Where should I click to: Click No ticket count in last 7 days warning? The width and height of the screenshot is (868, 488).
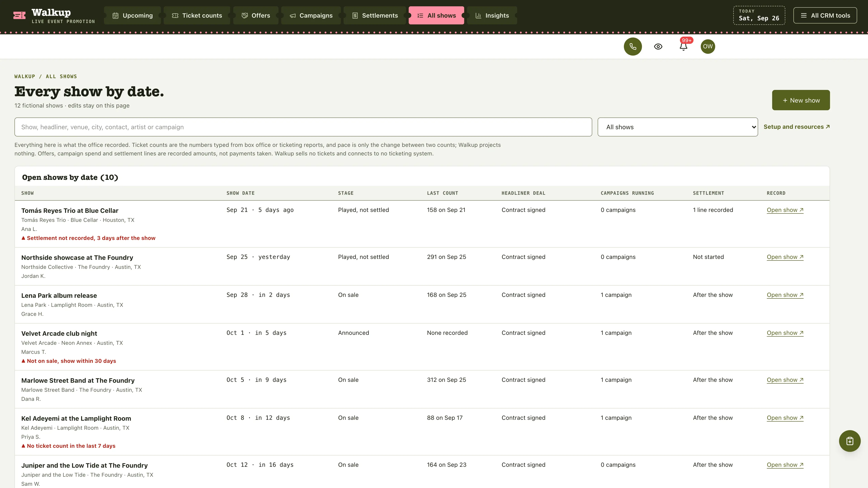pos(68,446)
